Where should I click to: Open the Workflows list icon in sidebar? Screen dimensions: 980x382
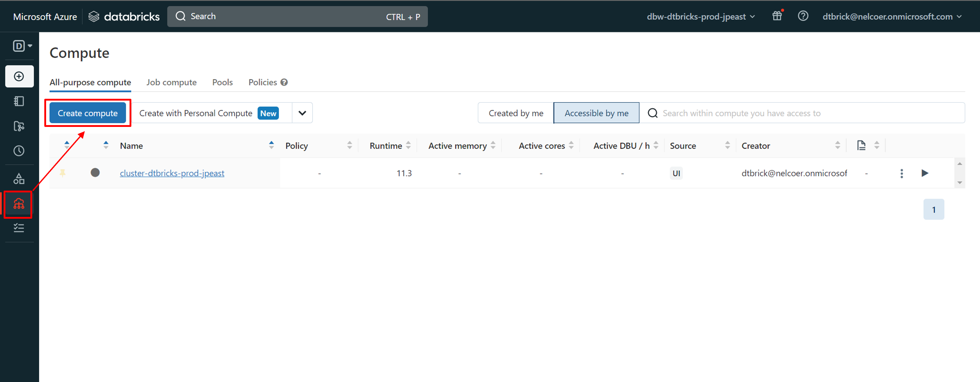coord(19,228)
